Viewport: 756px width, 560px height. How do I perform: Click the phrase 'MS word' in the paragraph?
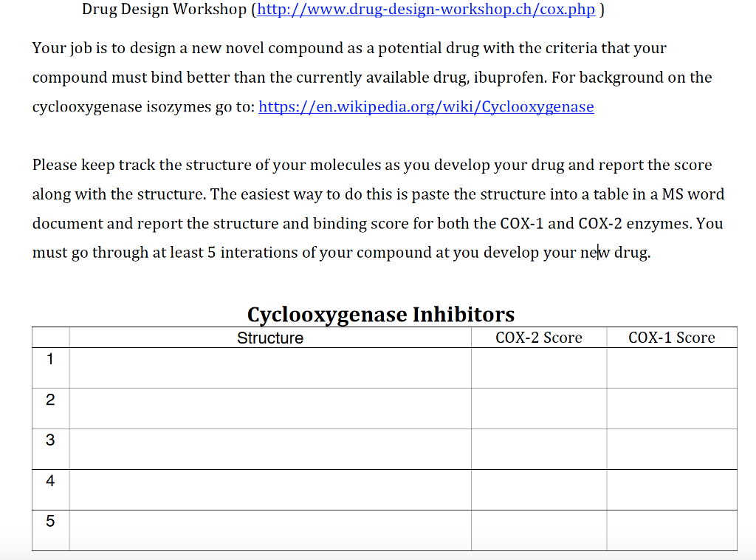(x=693, y=194)
